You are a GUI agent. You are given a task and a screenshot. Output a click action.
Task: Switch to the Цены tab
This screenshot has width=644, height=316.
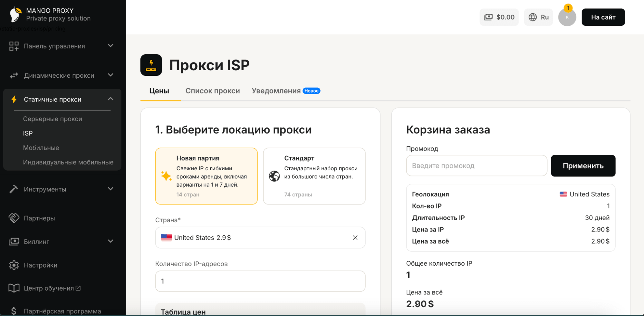click(159, 91)
